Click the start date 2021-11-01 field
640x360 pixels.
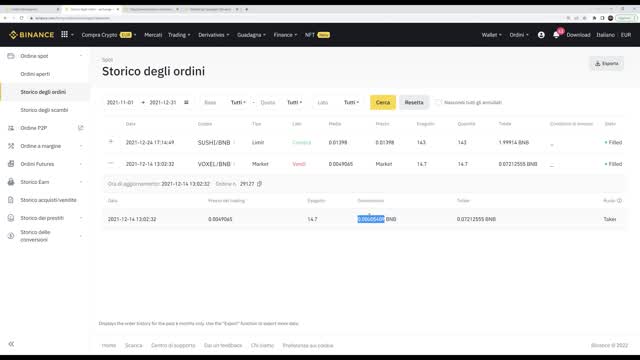(120, 102)
